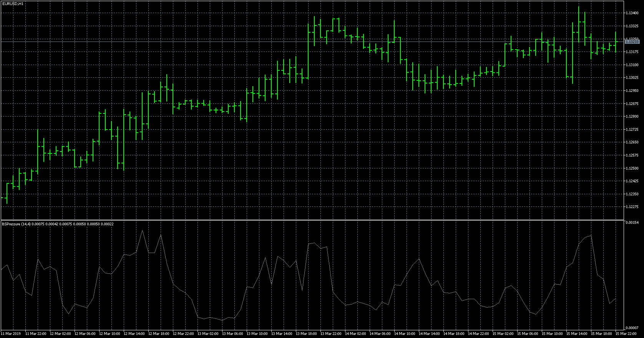Click the 1.12725 price scale label
The width and height of the screenshot is (644, 338).
click(632, 130)
